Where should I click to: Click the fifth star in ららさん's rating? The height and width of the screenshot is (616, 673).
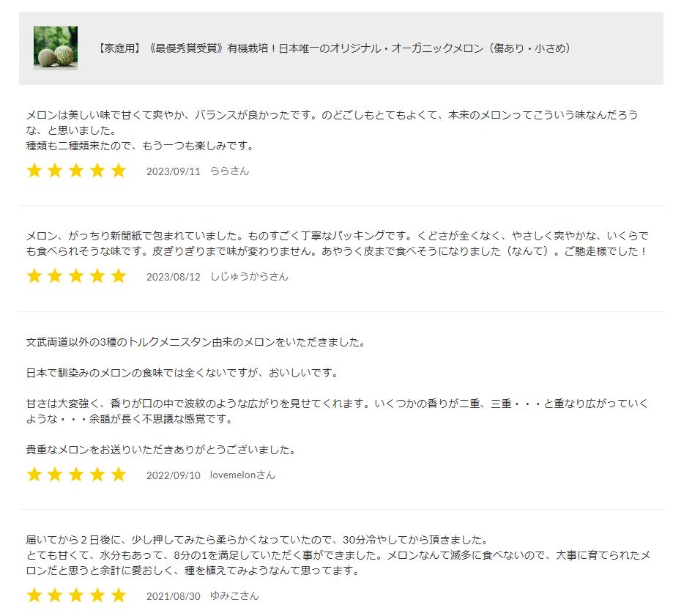coord(119,171)
